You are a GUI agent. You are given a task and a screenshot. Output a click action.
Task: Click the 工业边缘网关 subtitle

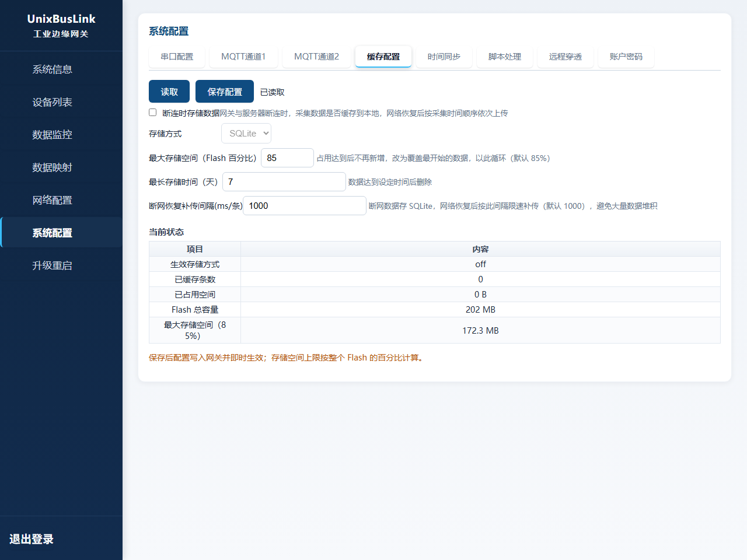coord(61,34)
